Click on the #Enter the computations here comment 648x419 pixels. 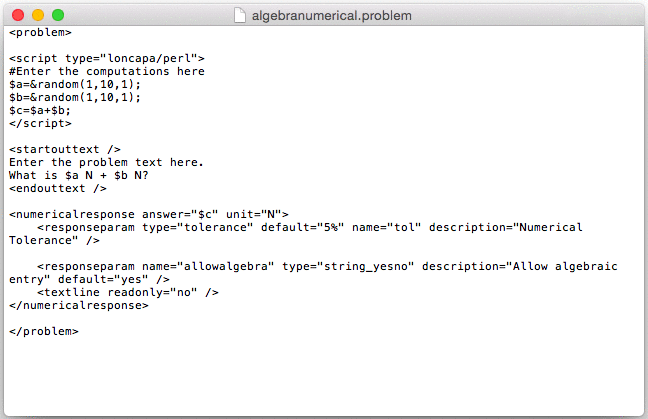(x=107, y=71)
